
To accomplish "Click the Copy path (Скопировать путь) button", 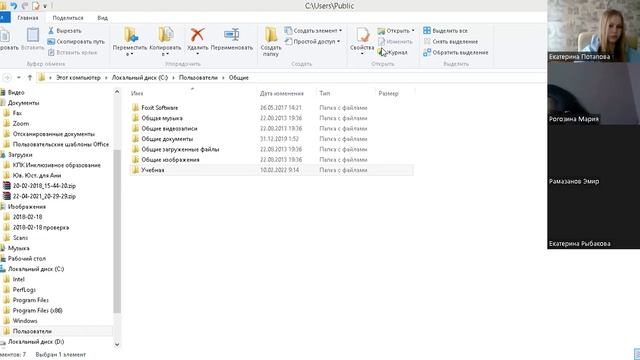I will tap(76, 42).
